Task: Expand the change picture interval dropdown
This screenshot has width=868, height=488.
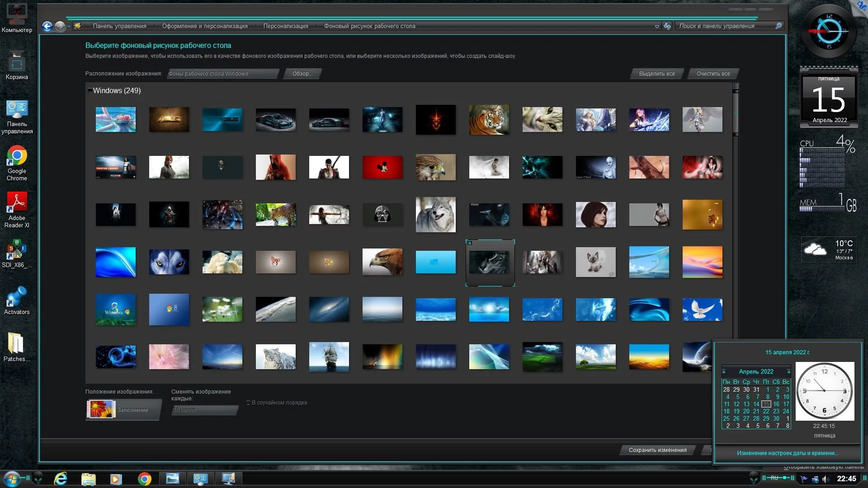Action: coord(204,410)
